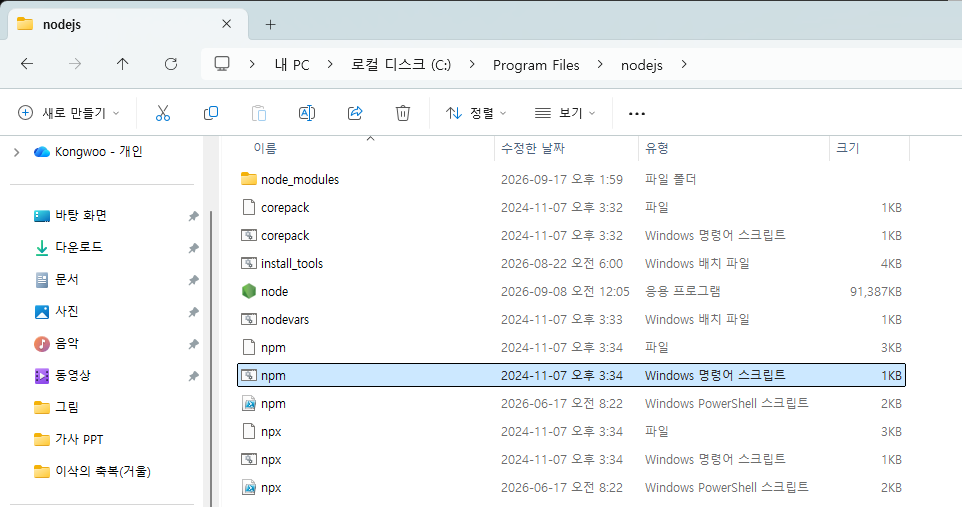Viewport: 962px width, 507px height.
Task: Open the 정렬 sort dropdown
Action: (476, 113)
